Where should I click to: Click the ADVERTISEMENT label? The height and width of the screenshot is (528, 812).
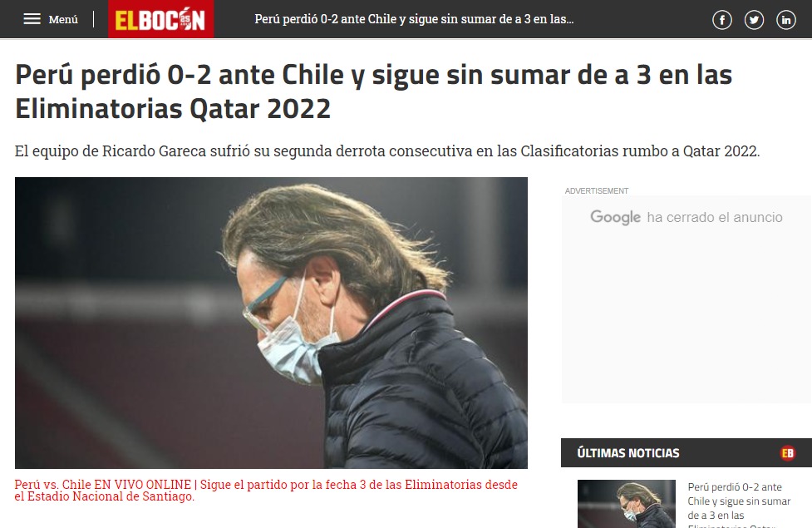coord(597,190)
